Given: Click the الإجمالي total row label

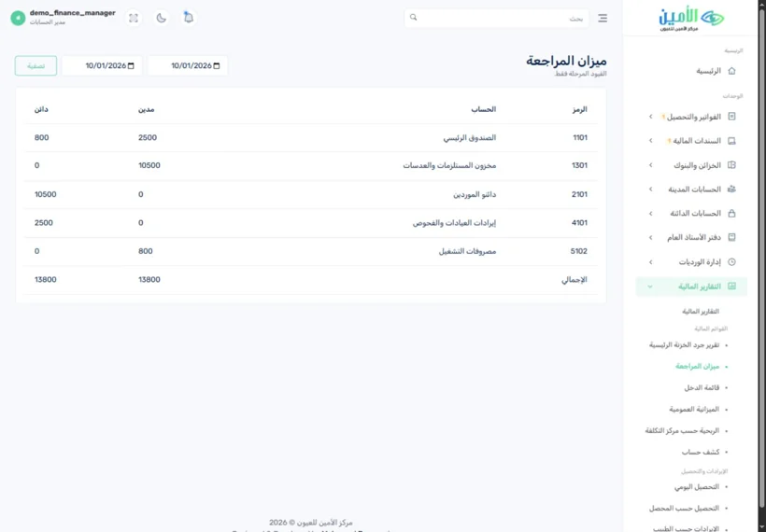Looking at the screenshot, I should (x=574, y=280).
